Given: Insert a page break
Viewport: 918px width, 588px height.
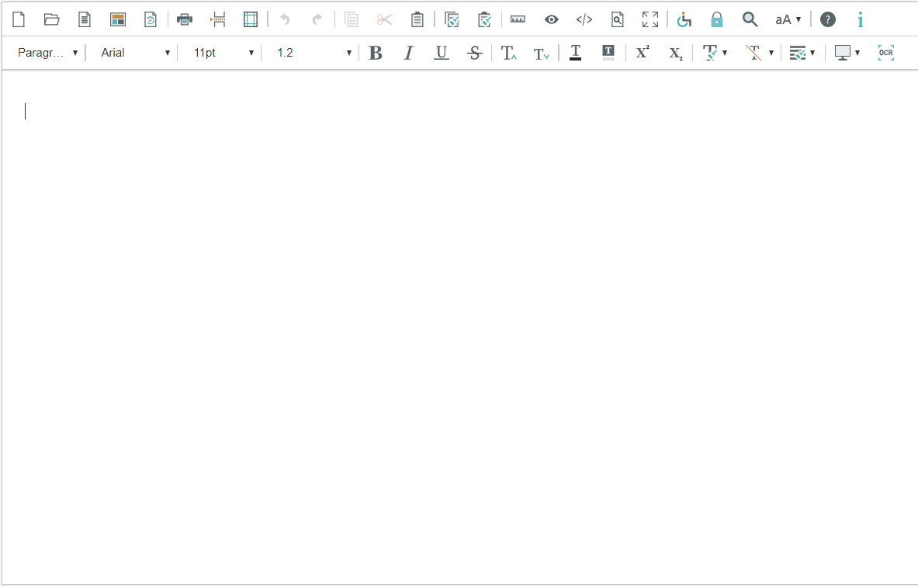Looking at the screenshot, I should pyautogui.click(x=218, y=19).
